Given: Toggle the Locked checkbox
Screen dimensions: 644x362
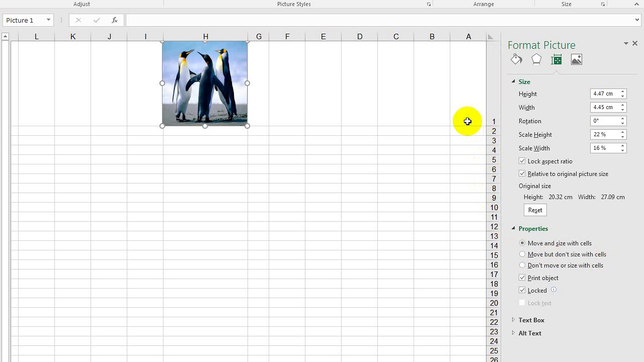Looking at the screenshot, I should click(522, 290).
